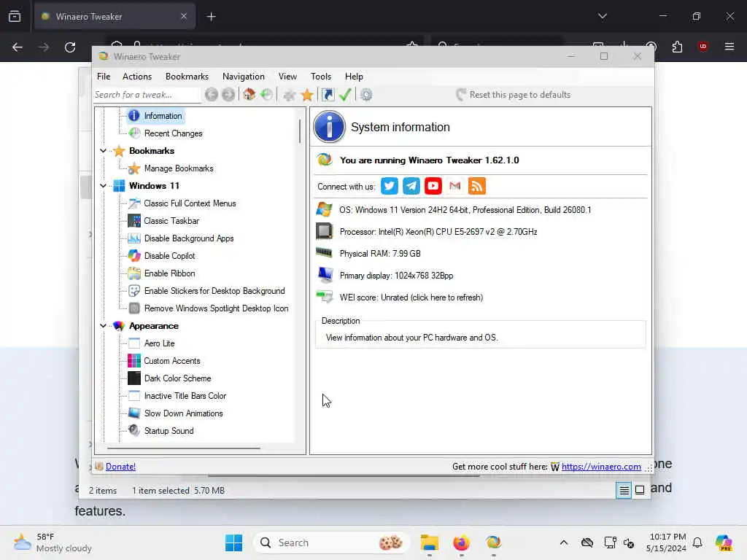Collapse the Appearance tree group
The image size is (747, 560).
[103, 326]
